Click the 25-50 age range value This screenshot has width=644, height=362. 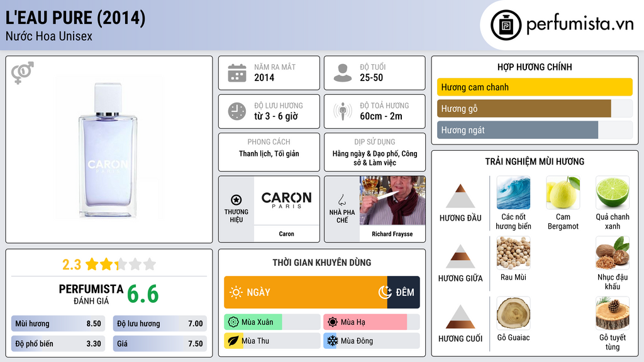click(x=371, y=77)
